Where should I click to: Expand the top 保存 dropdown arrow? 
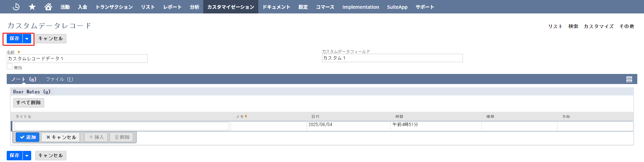(27, 39)
